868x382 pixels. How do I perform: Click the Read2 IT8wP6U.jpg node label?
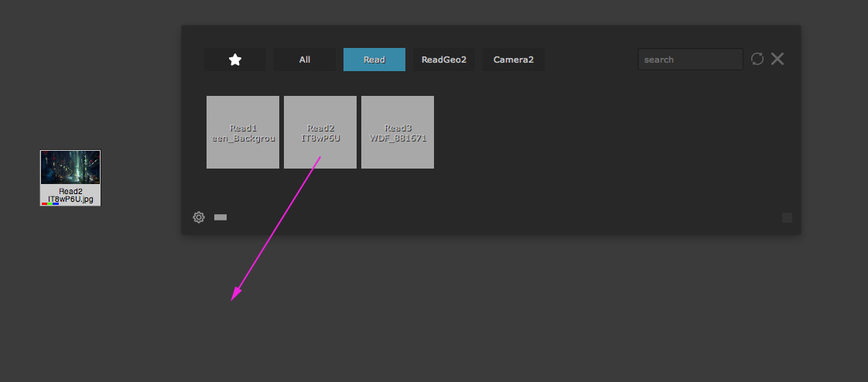(70, 195)
